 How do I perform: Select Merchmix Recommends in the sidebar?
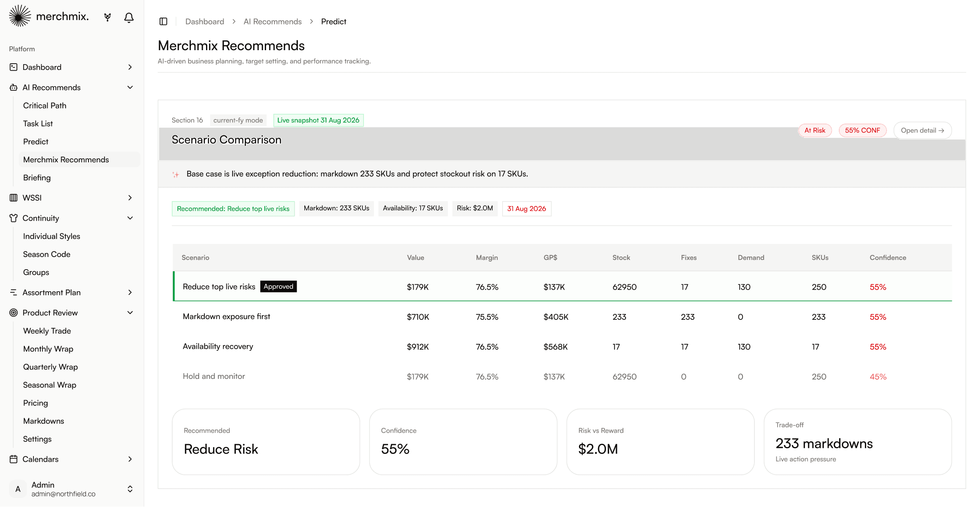point(80,159)
